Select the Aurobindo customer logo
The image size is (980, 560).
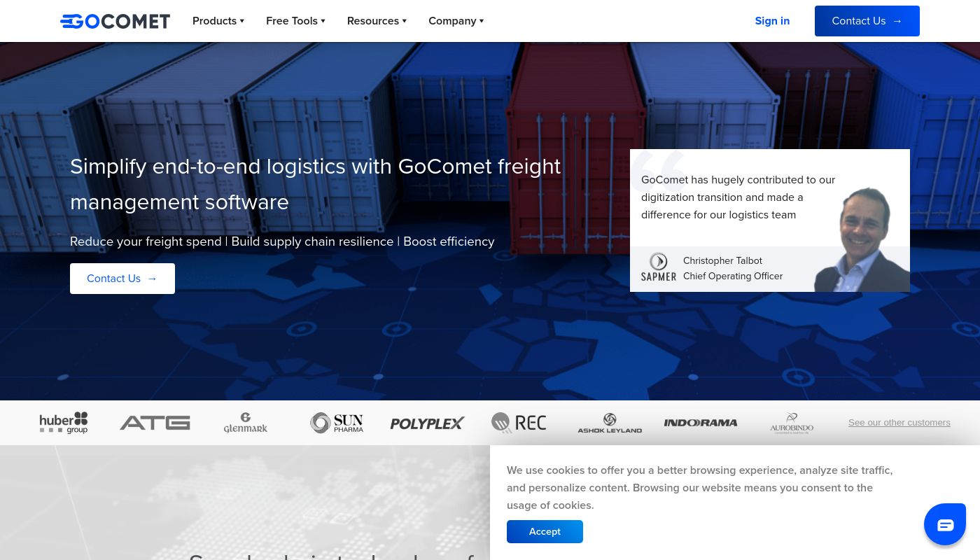[792, 422]
